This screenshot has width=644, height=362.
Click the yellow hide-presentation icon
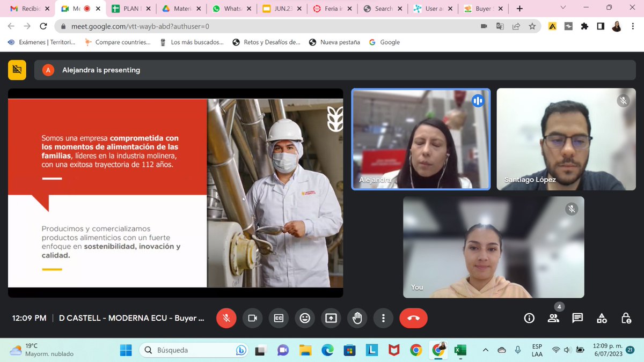(17, 70)
